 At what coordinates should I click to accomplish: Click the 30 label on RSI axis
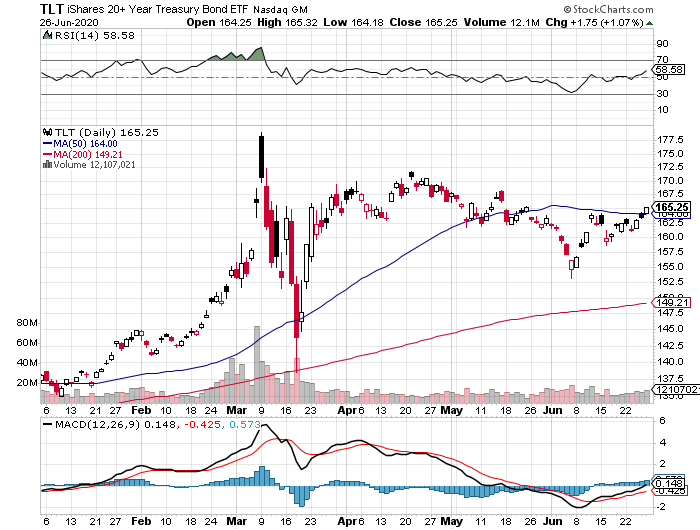click(x=662, y=94)
